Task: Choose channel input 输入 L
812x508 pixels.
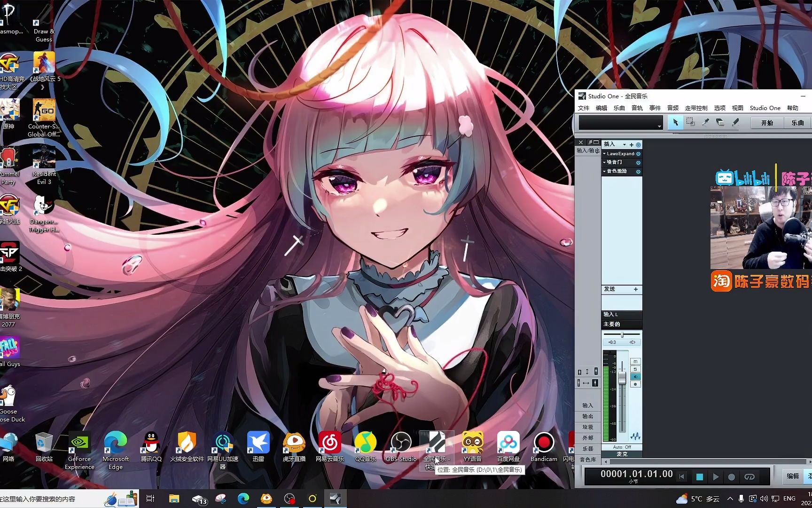Action: tap(622, 314)
